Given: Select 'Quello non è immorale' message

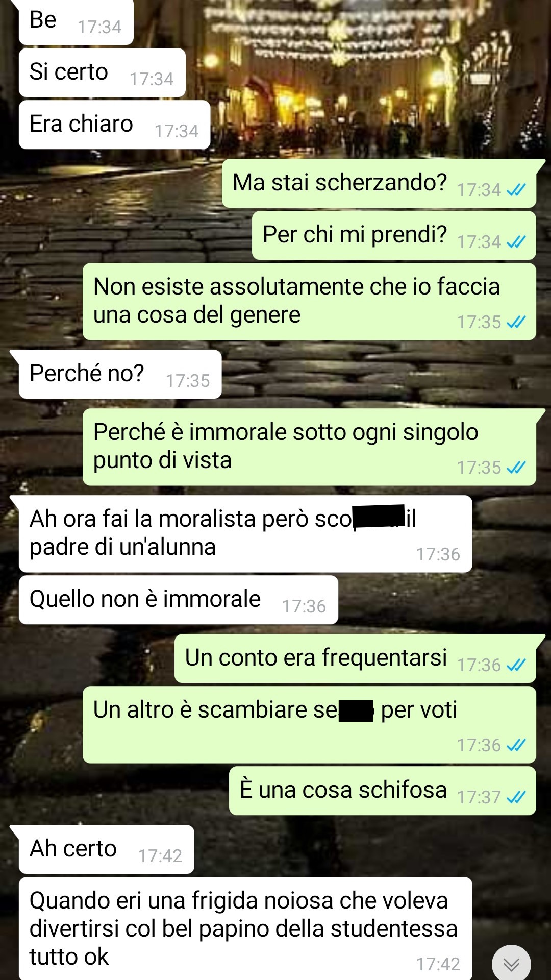Looking at the screenshot, I should 179,600.
